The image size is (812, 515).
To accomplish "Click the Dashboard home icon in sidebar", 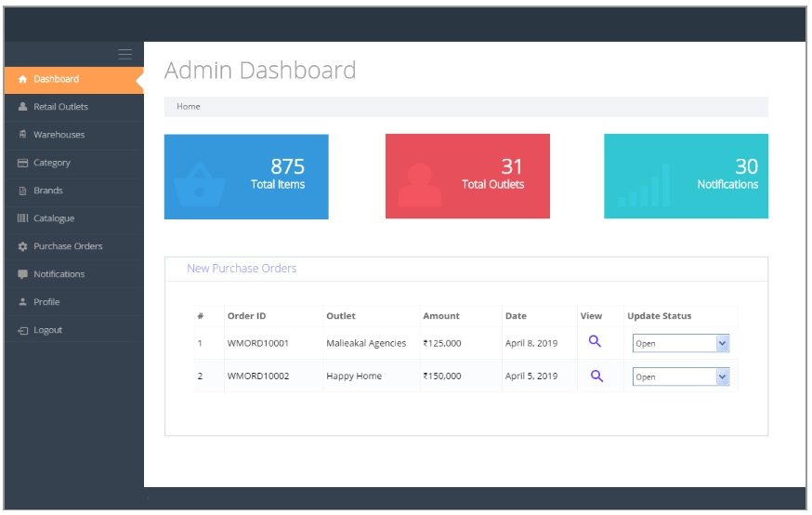I will [x=22, y=80].
